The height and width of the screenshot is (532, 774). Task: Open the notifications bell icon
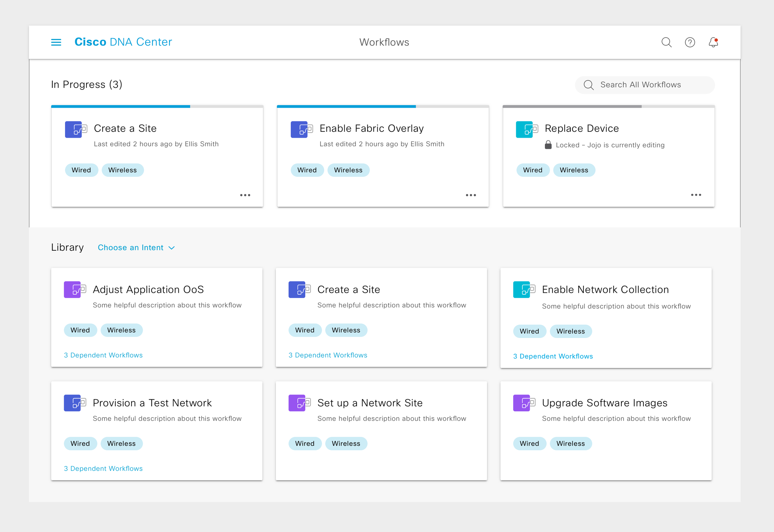(713, 42)
